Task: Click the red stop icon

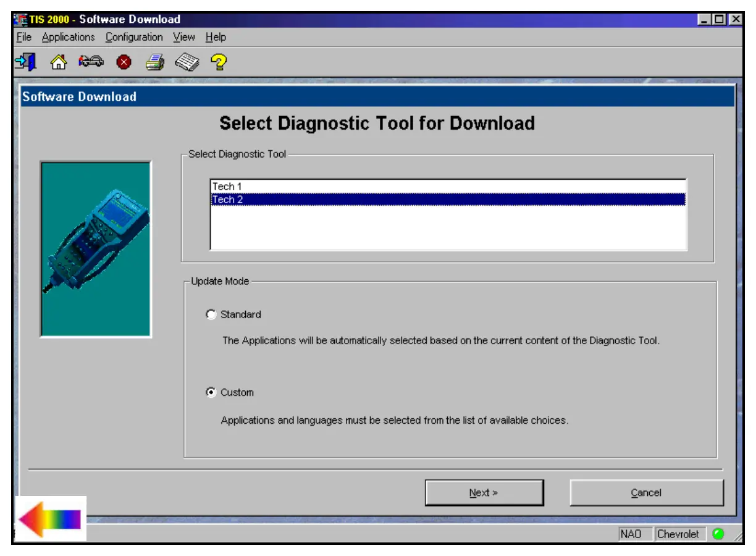Action: (x=124, y=62)
